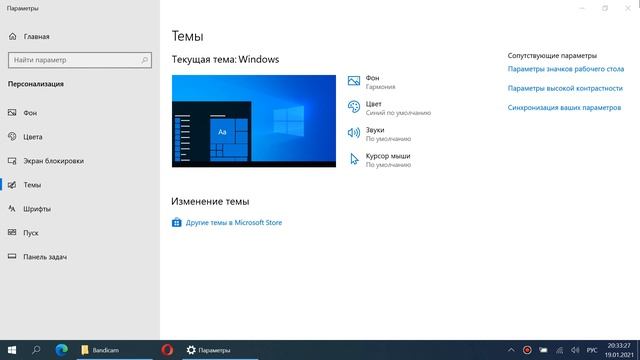Screen dimensions: 640x360
Task: Show hidden system tray icons
Action: [511, 350]
